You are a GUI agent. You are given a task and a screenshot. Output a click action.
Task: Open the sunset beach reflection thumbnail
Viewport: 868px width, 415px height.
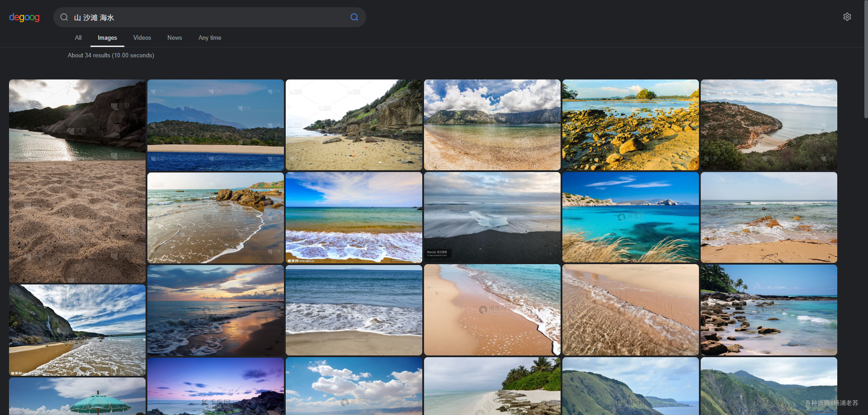(x=216, y=310)
